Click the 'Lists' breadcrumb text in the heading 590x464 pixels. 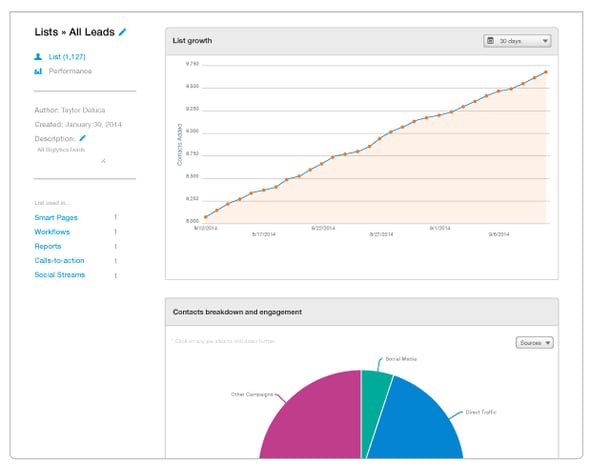coord(46,32)
